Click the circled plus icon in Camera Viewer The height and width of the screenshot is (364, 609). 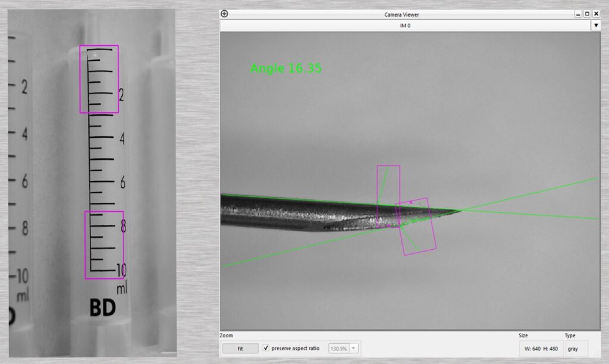click(224, 14)
